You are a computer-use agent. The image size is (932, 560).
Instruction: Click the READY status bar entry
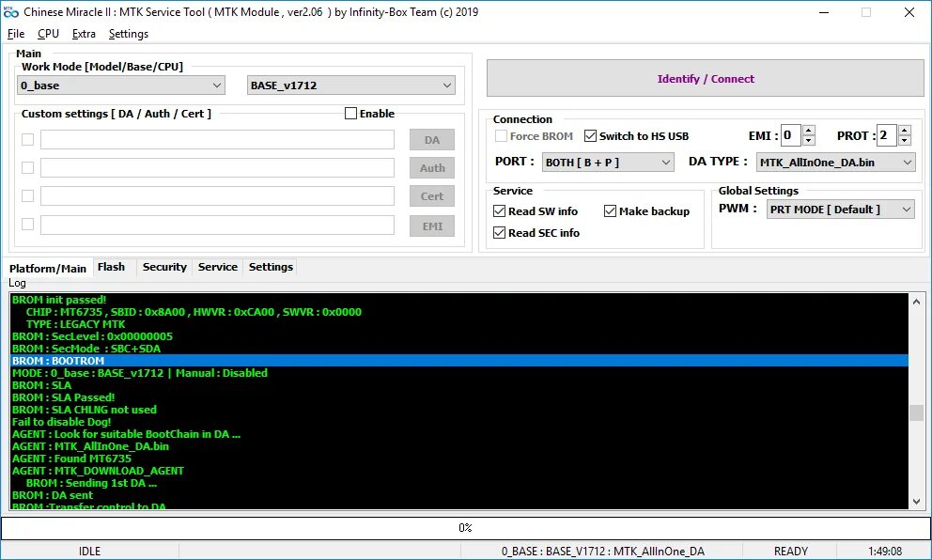pyautogui.click(x=790, y=552)
